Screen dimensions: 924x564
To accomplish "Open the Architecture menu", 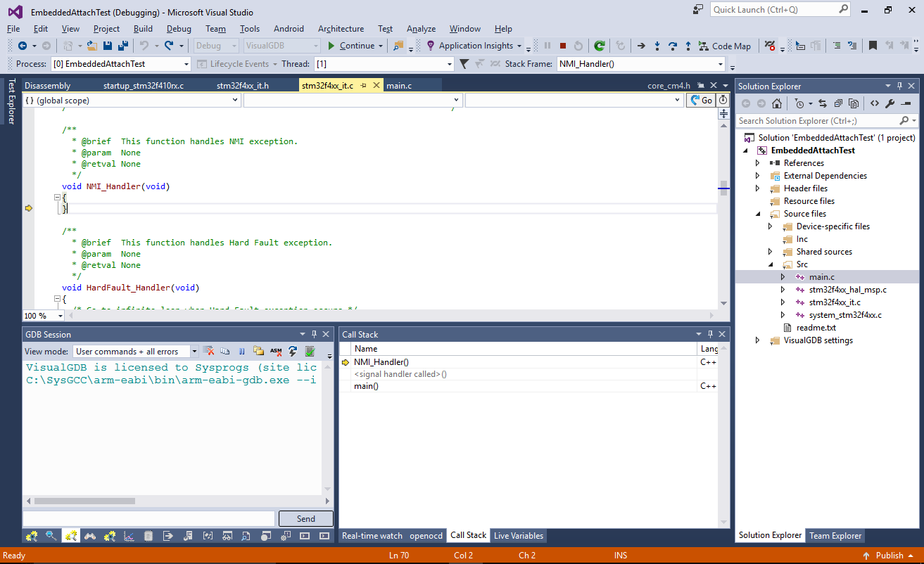I will tap(341, 29).
